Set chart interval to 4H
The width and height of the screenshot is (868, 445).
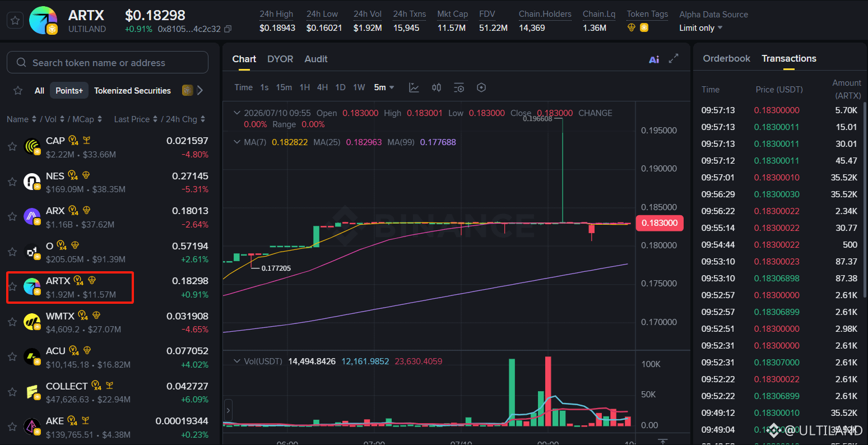[x=322, y=87]
